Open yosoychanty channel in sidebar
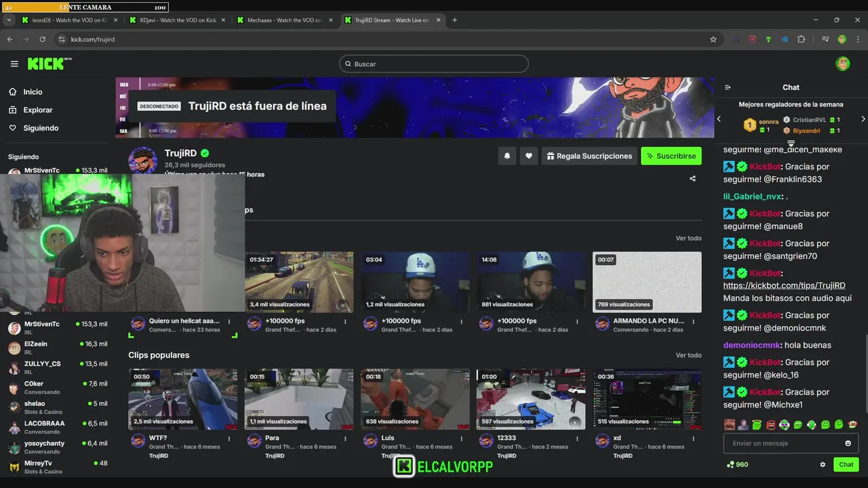 pos(58,447)
